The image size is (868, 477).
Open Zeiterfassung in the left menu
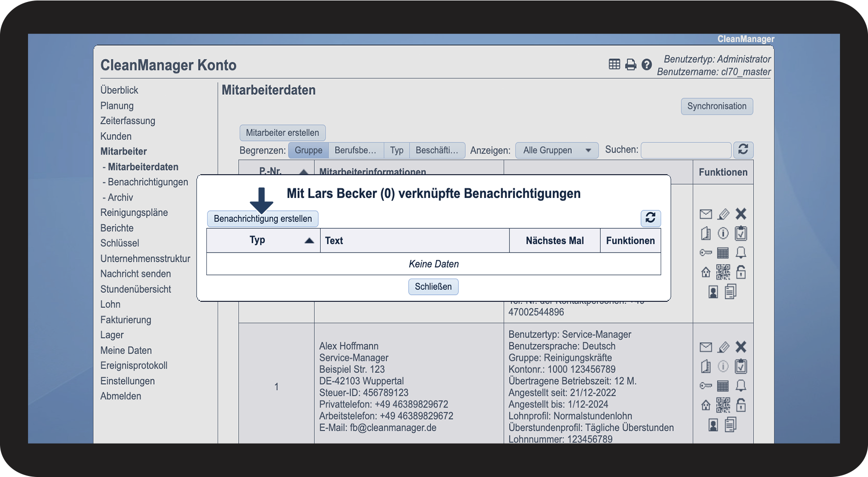[x=128, y=121]
